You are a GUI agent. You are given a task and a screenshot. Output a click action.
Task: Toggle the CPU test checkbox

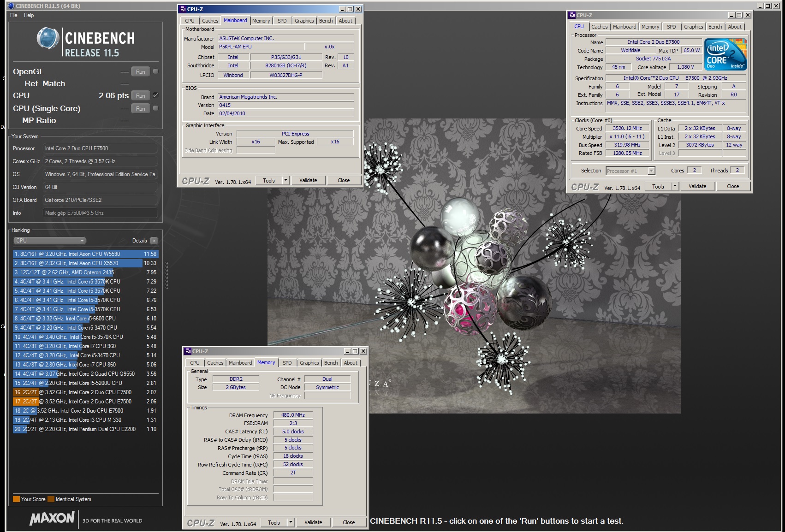coord(155,95)
